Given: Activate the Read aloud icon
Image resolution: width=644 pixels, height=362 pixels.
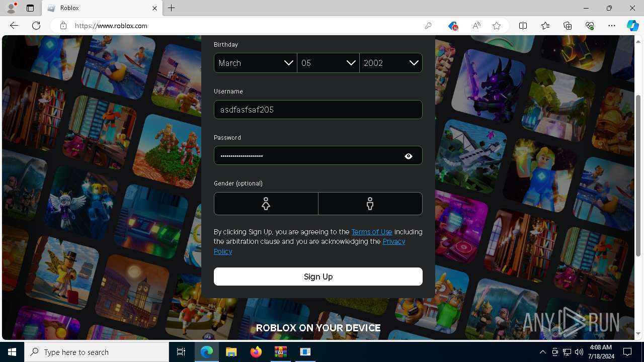Looking at the screenshot, I should (476, 26).
